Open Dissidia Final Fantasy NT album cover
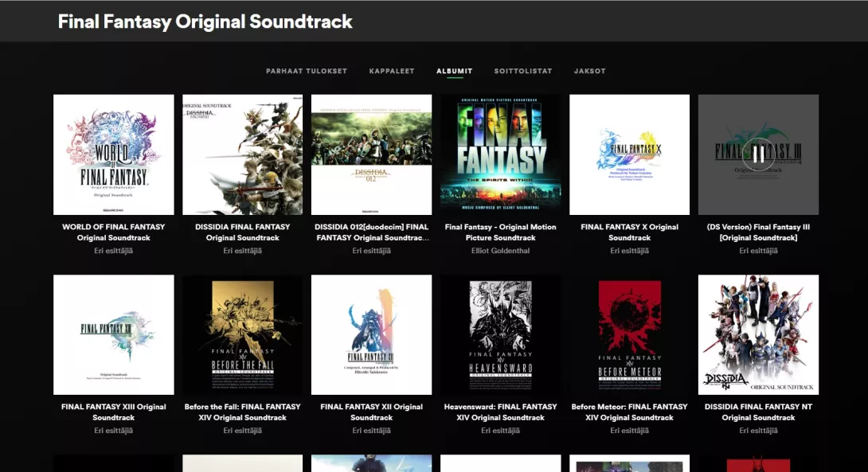The image size is (868, 472). point(758,335)
